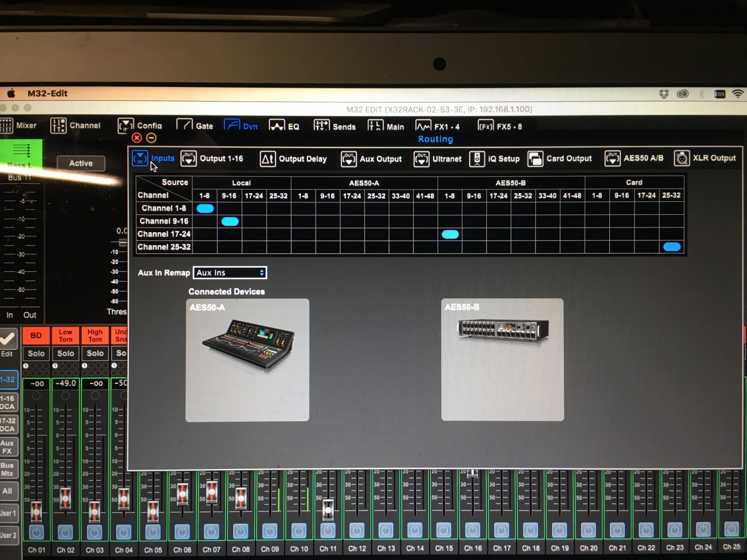The image size is (747, 560).
Task: Mute channel Ch 21 power icon
Action: [x=617, y=529]
